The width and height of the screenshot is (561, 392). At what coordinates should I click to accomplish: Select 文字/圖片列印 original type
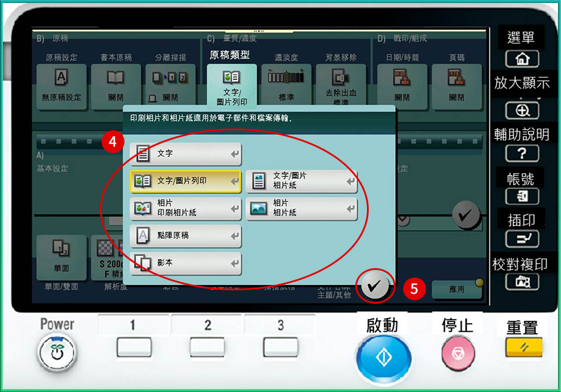click(185, 181)
